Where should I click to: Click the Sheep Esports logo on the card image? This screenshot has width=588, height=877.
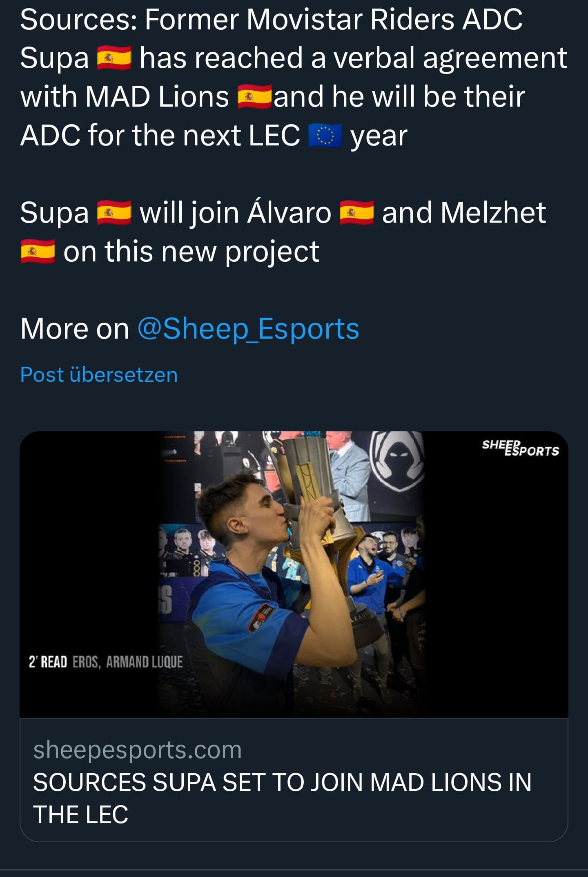pyautogui.click(x=521, y=448)
